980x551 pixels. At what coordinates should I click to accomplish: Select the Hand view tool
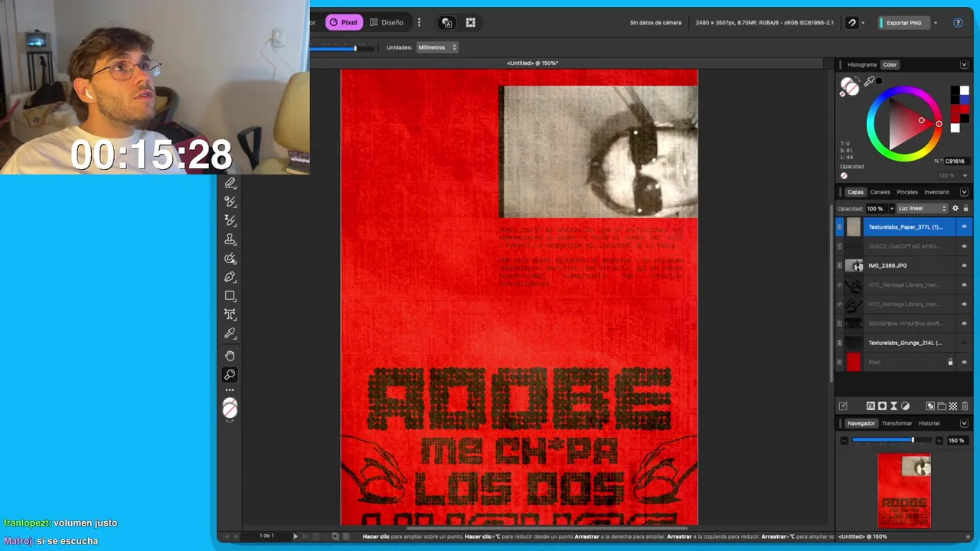[230, 355]
